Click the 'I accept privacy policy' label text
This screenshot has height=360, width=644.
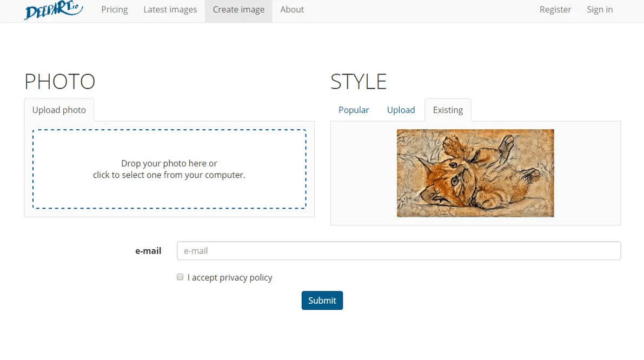pos(230,277)
